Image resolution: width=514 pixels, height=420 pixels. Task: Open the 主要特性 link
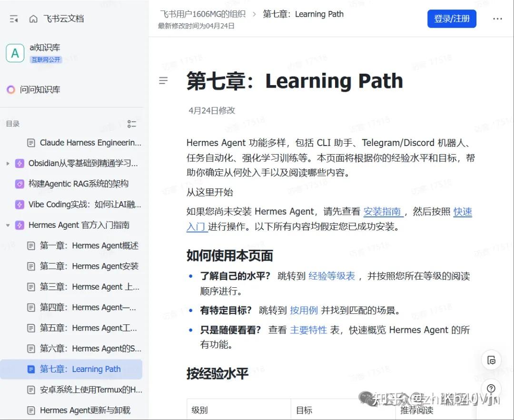tap(308, 330)
